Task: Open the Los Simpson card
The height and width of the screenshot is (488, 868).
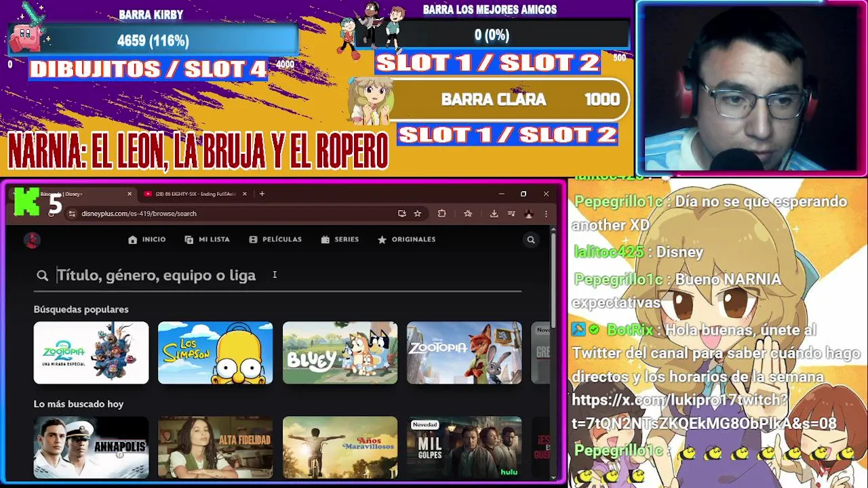Action: tap(216, 352)
